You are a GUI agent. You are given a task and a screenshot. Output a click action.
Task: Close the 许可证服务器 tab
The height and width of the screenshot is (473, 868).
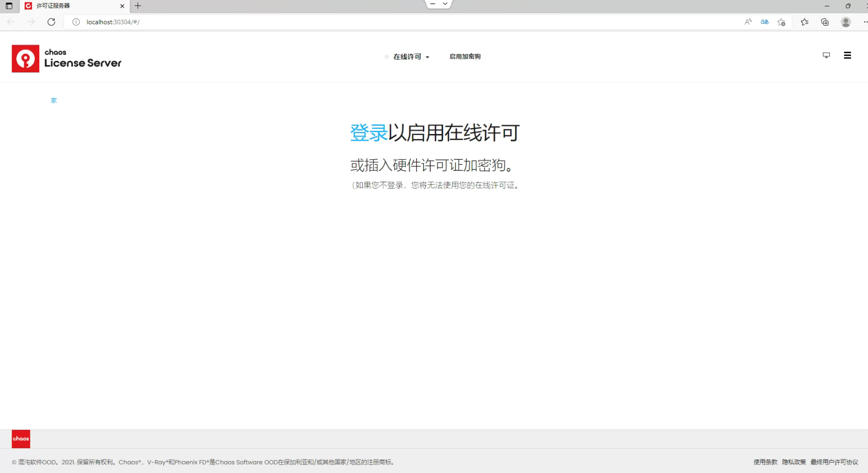pyautogui.click(x=122, y=6)
